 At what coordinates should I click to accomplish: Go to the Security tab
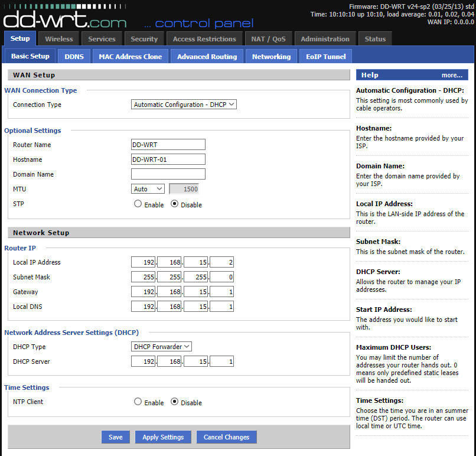point(144,39)
